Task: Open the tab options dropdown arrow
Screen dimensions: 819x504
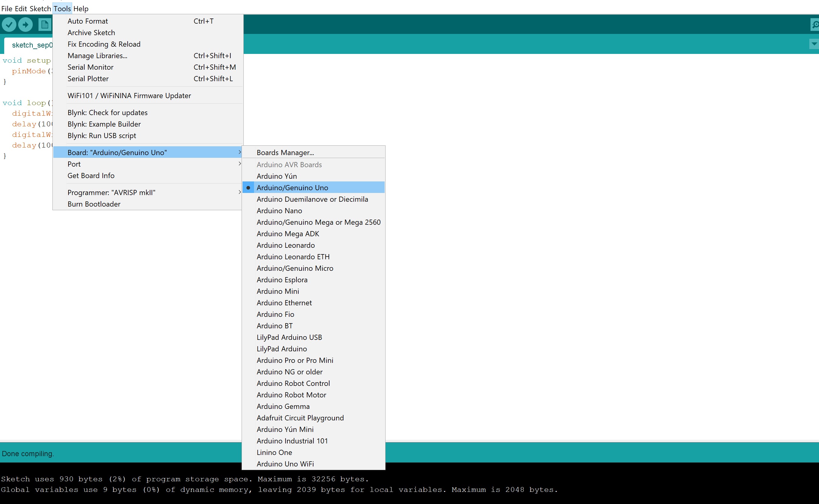Action: pos(814,44)
